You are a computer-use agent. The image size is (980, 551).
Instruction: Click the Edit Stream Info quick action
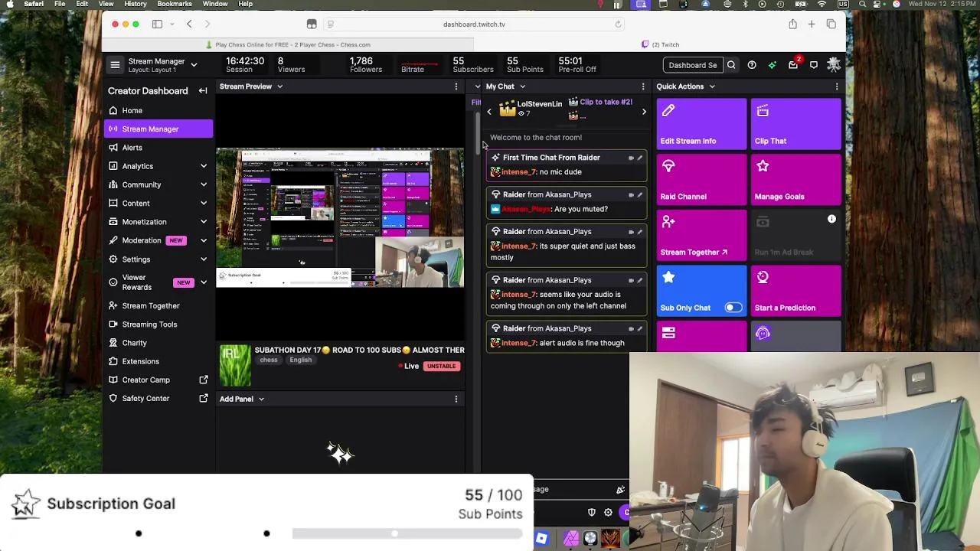(701, 124)
